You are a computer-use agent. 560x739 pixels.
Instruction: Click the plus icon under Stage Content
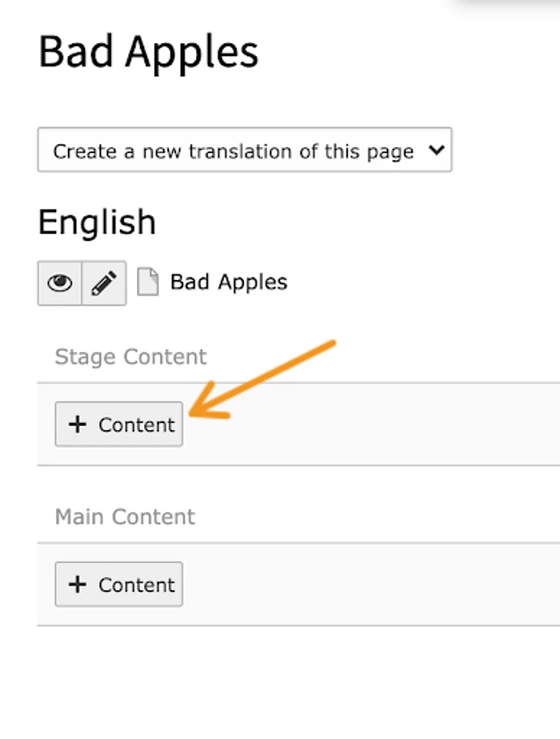click(x=77, y=425)
